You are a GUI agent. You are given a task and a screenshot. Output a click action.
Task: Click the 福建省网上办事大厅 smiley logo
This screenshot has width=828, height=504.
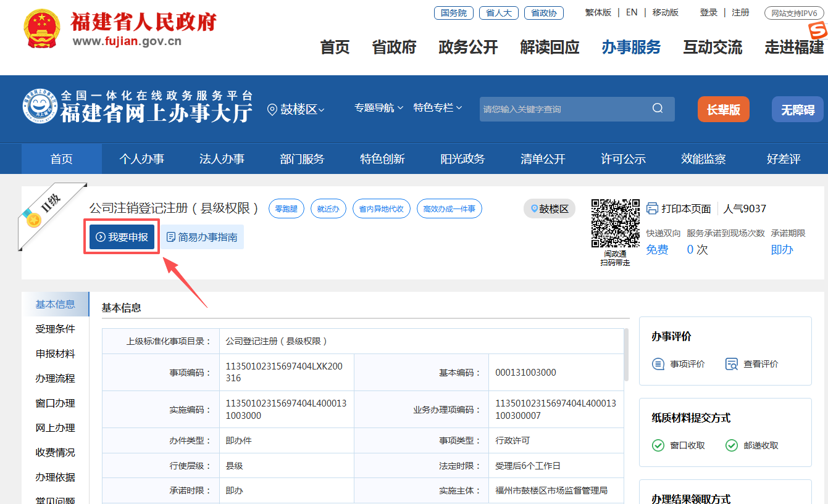coord(40,107)
